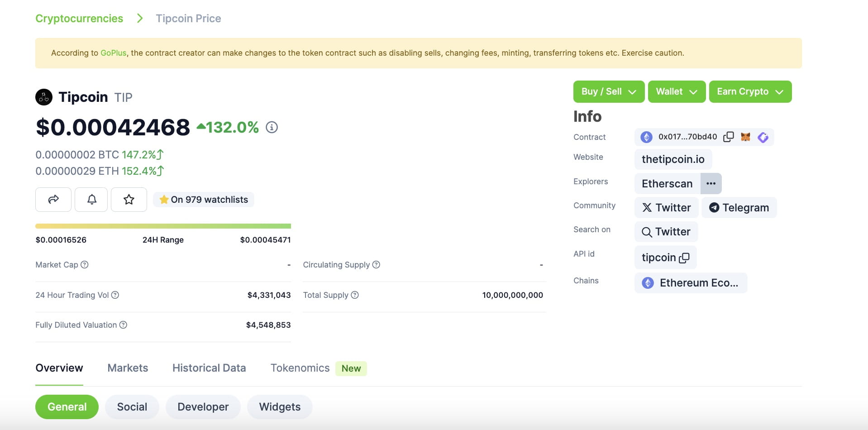Screen dimensions: 868x430
Task: Search Tipcoin on Twitter
Action: coord(666,231)
